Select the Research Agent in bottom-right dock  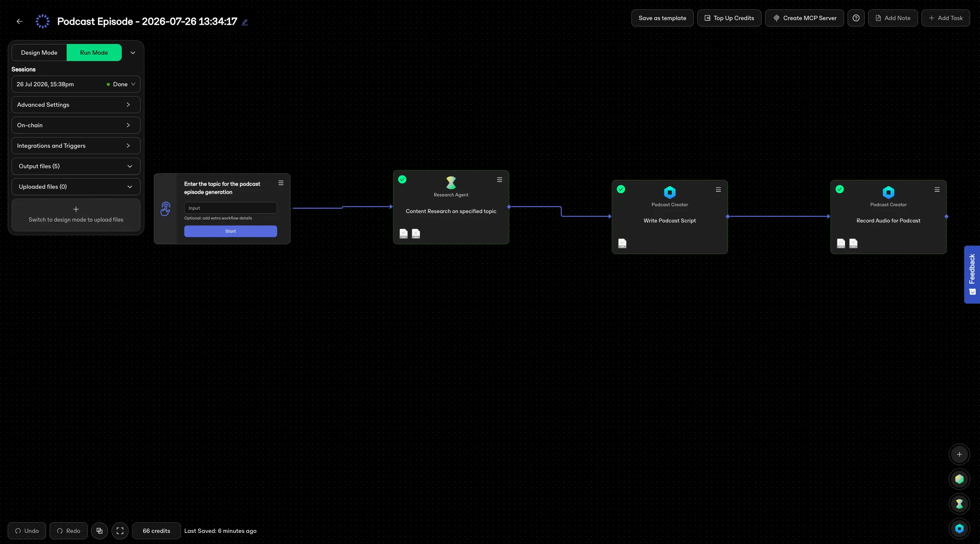(x=959, y=504)
